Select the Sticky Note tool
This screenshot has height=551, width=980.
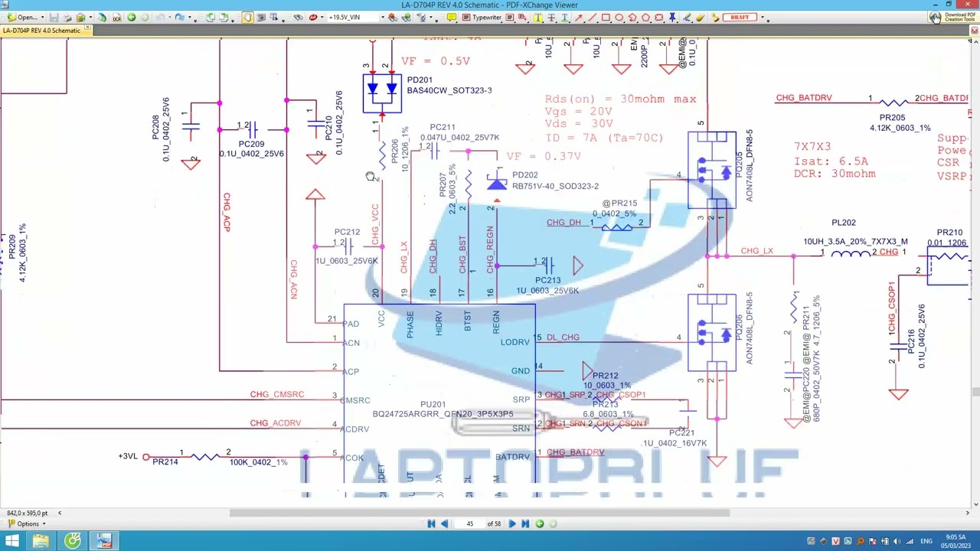point(452,17)
